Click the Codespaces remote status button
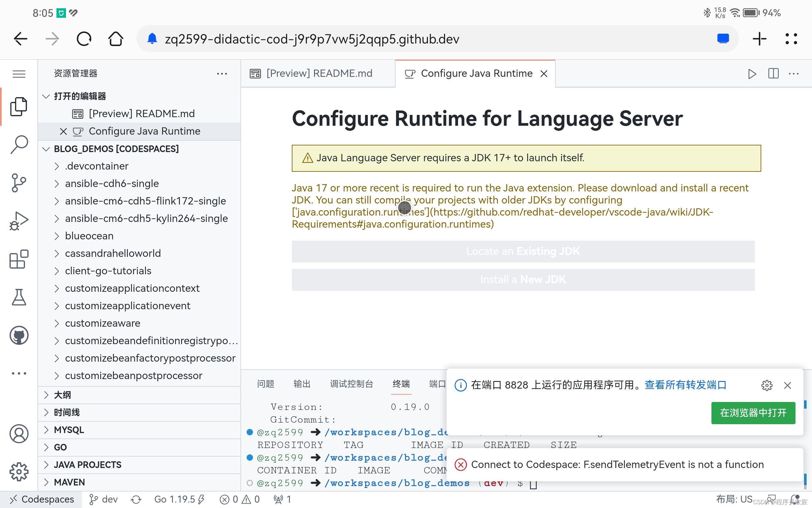 41,500
